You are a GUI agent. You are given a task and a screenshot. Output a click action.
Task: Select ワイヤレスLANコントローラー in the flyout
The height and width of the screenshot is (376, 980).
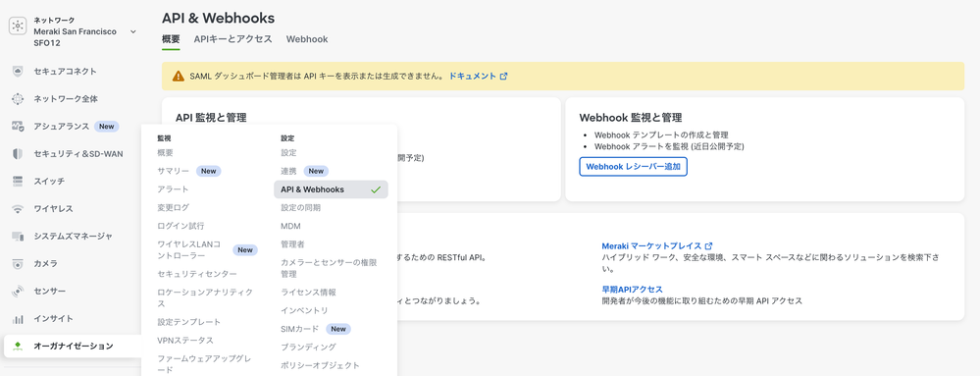pos(189,249)
